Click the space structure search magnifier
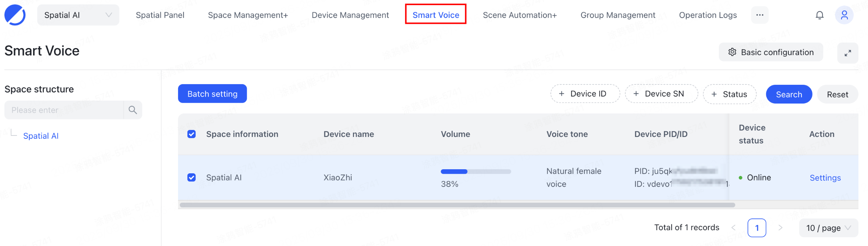Image resolution: width=868 pixels, height=246 pixels. tap(133, 110)
